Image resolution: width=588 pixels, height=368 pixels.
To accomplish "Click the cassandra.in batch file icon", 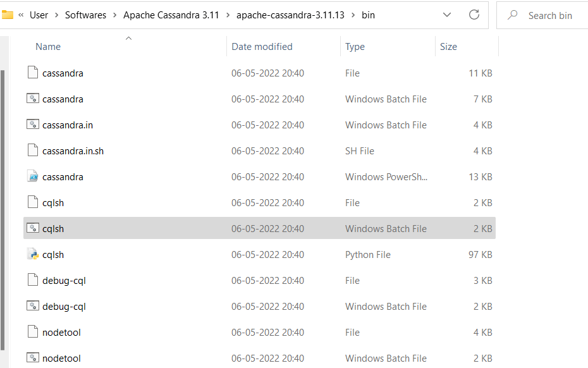I will pos(33,125).
